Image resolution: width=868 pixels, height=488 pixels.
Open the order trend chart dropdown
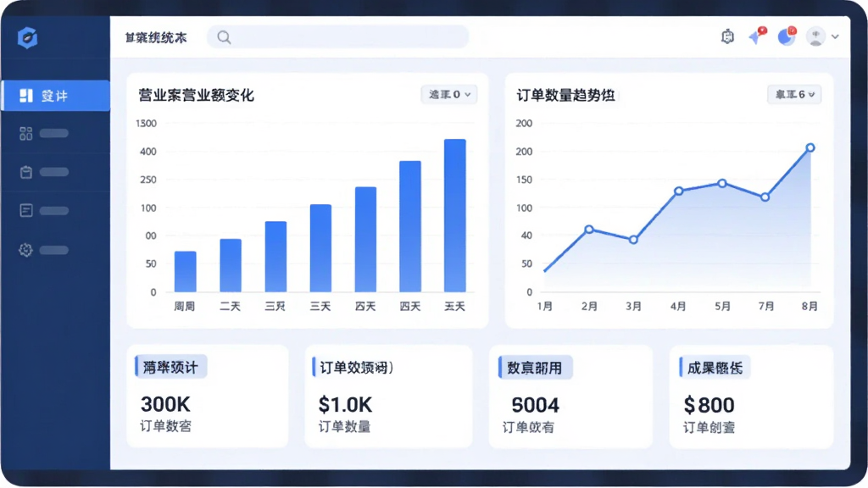coord(793,95)
